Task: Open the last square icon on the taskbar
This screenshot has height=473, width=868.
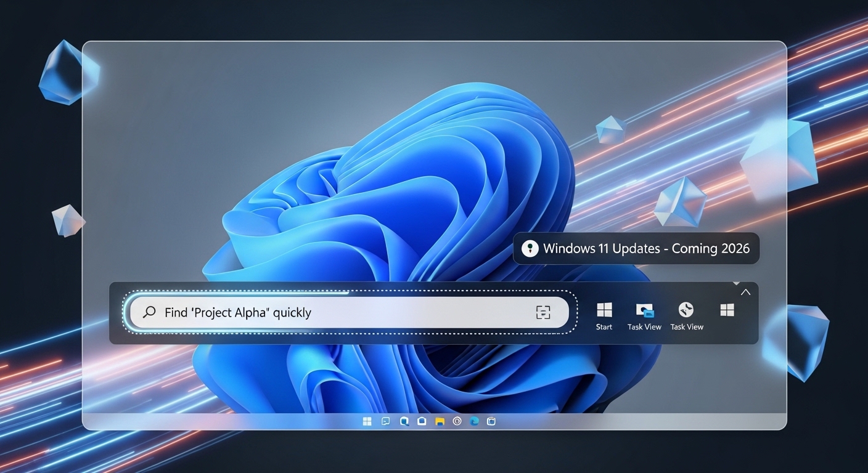Action: [491, 421]
